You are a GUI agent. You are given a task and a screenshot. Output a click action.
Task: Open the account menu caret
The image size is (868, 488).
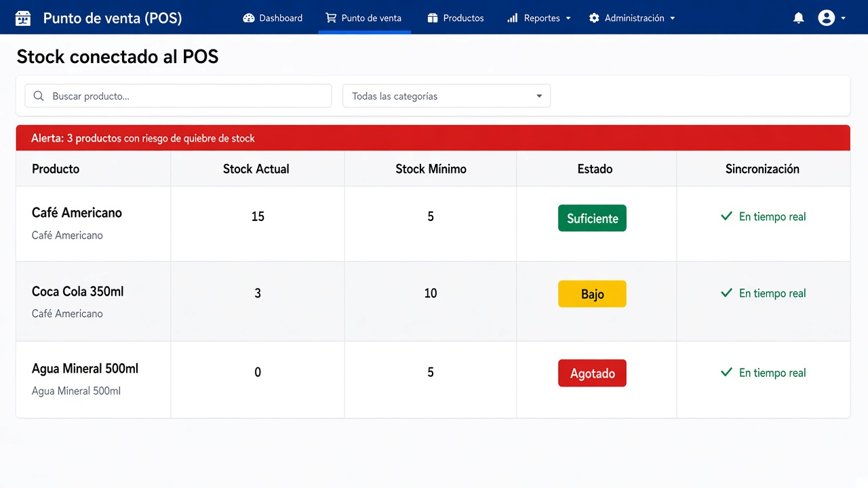[x=843, y=18]
